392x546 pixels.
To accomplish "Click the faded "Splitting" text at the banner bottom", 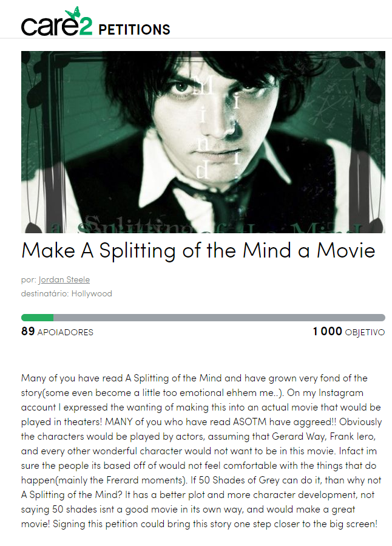I will [x=137, y=225].
